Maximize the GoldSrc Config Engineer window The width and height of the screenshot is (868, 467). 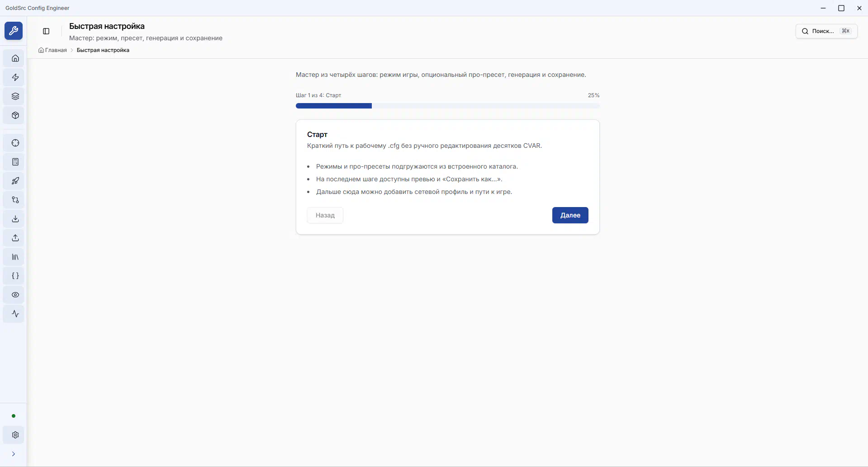click(x=841, y=8)
